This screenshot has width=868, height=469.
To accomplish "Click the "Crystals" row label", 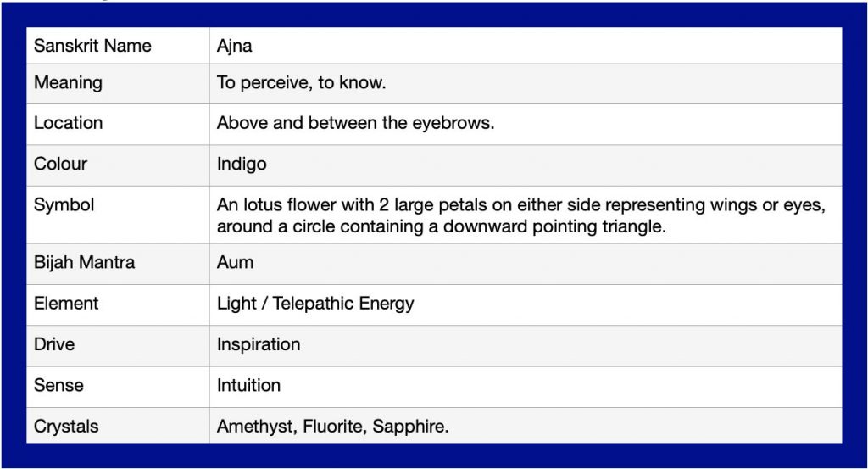I will click(x=66, y=427).
